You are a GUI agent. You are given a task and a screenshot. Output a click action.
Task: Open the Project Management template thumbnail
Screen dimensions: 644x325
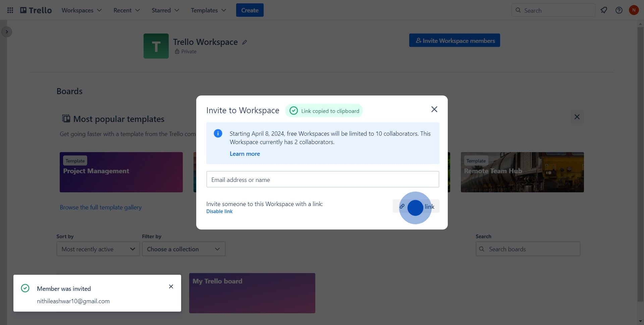tap(121, 172)
